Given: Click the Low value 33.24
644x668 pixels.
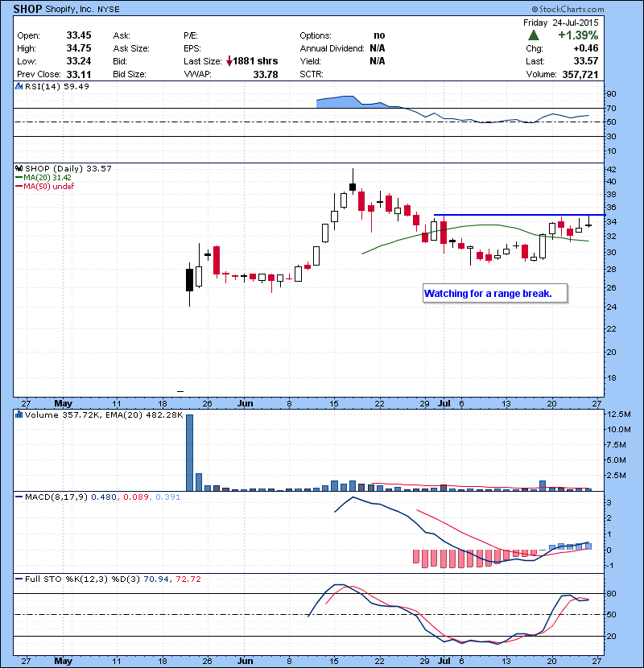Looking at the screenshot, I should click(79, 61).
